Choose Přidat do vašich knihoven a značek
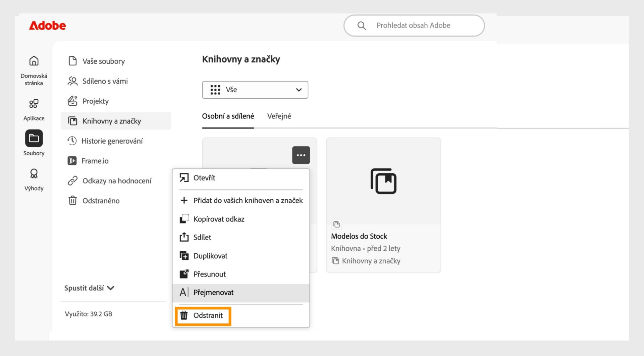 [241, 200]
